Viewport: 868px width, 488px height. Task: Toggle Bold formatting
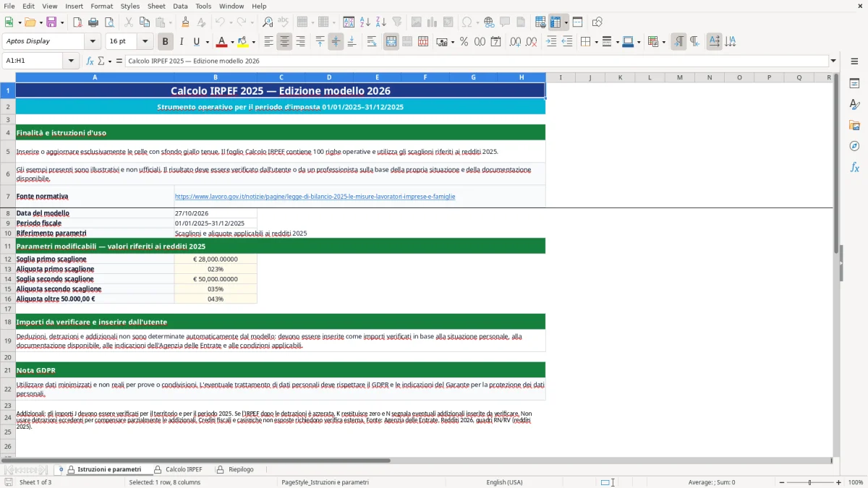(x=165, y=42)
